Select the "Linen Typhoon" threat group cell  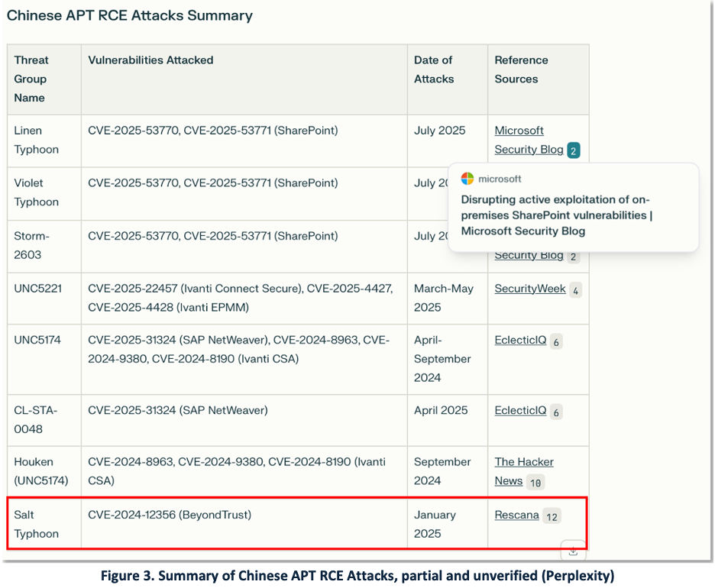(44, 141)
